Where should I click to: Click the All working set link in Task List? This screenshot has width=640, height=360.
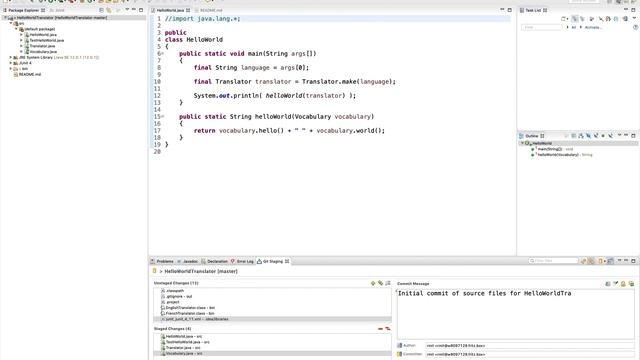pos(573,27)
